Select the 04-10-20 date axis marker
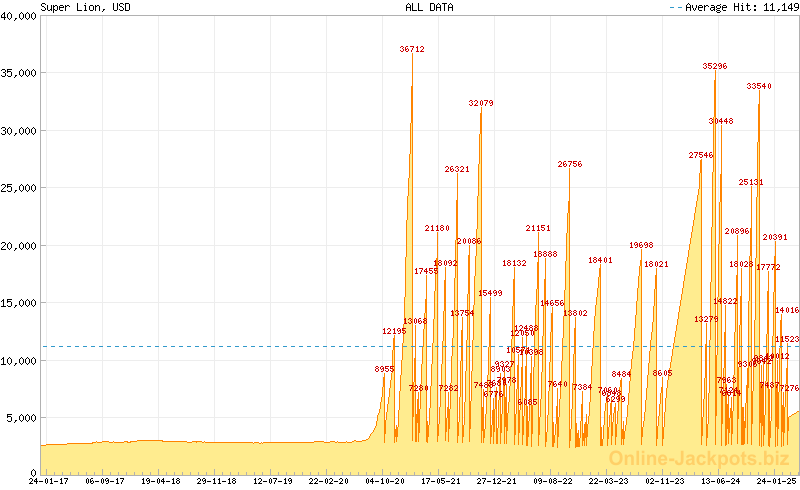800x490 pixels. (384, 481)
